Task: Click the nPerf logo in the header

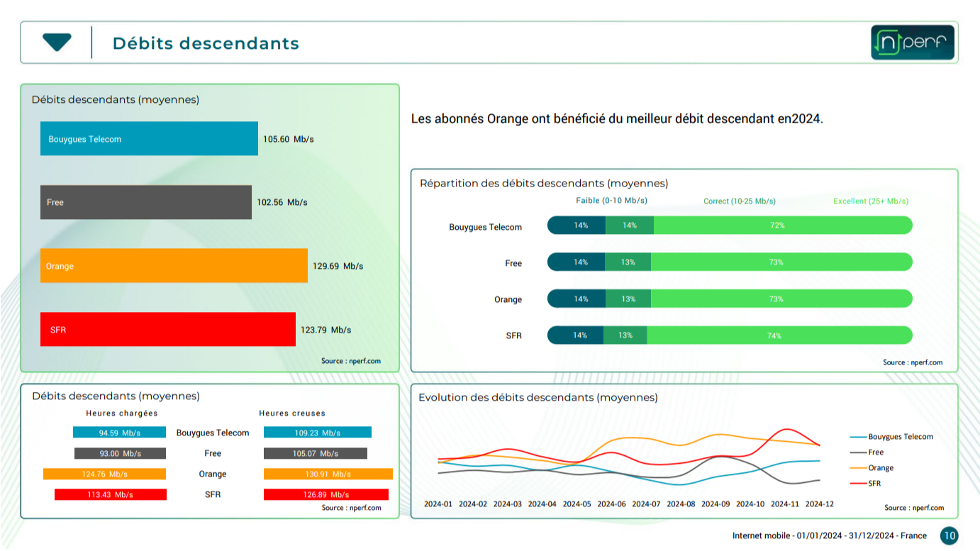Action: (912, 43)
